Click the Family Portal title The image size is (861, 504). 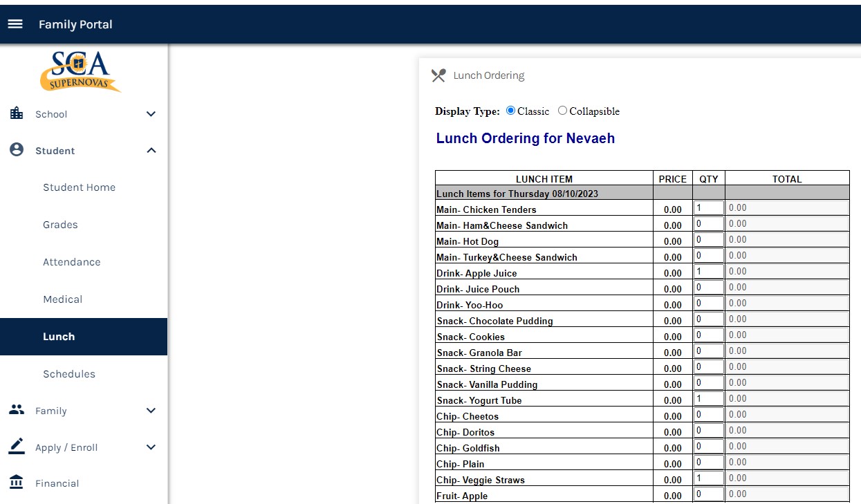pyautogui.click(x=75, y=24)
